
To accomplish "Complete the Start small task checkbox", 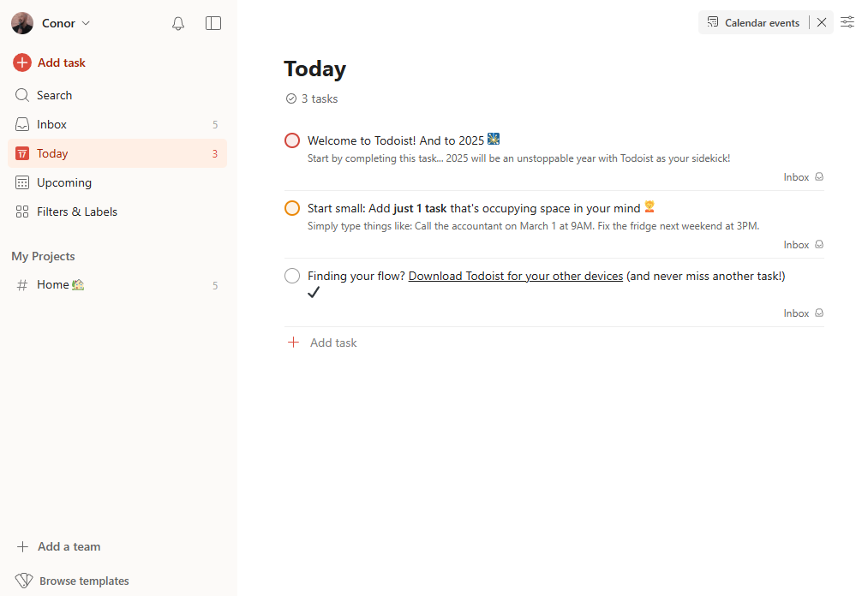I will [x=292, y=208].
